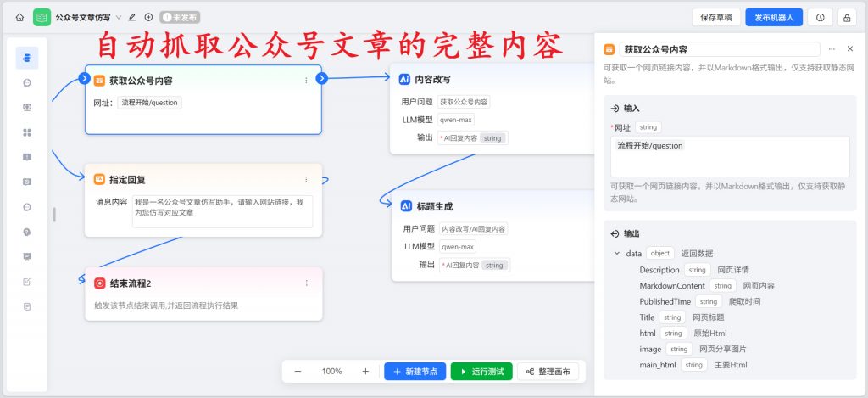Click the circled plus icon in header
Screen dimensions: 868x398
point(148,17)
